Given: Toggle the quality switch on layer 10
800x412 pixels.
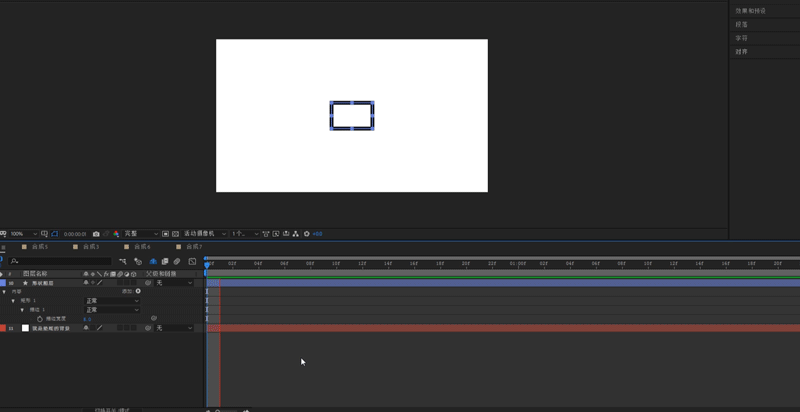Looking at the screenshot, I should [100, 282].
